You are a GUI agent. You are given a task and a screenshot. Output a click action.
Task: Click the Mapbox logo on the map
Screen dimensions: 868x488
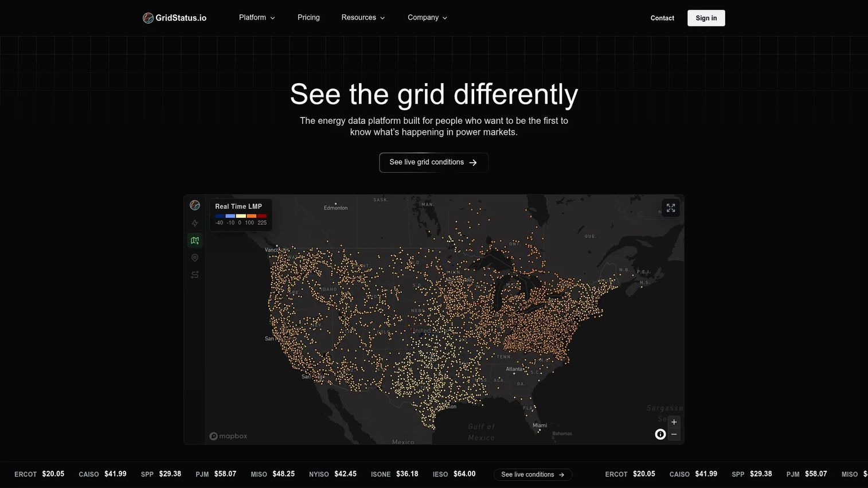click(x=228, y=436)
